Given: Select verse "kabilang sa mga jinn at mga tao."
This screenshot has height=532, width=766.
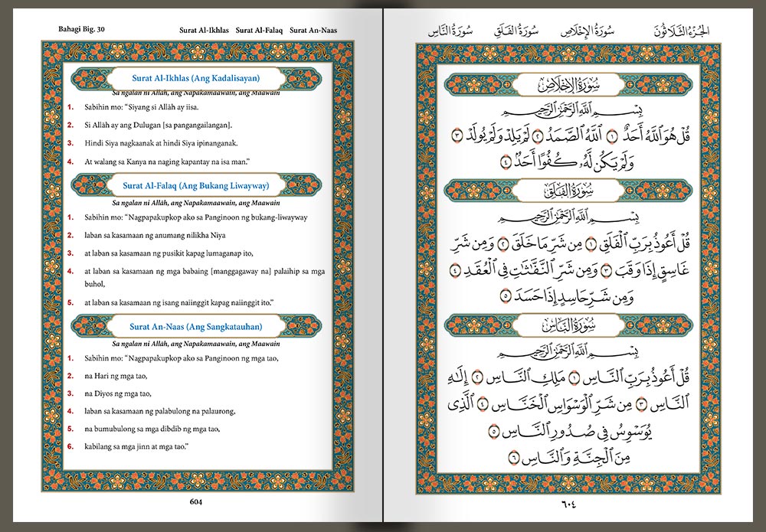Looking at the screenshot, I should 136,446.
